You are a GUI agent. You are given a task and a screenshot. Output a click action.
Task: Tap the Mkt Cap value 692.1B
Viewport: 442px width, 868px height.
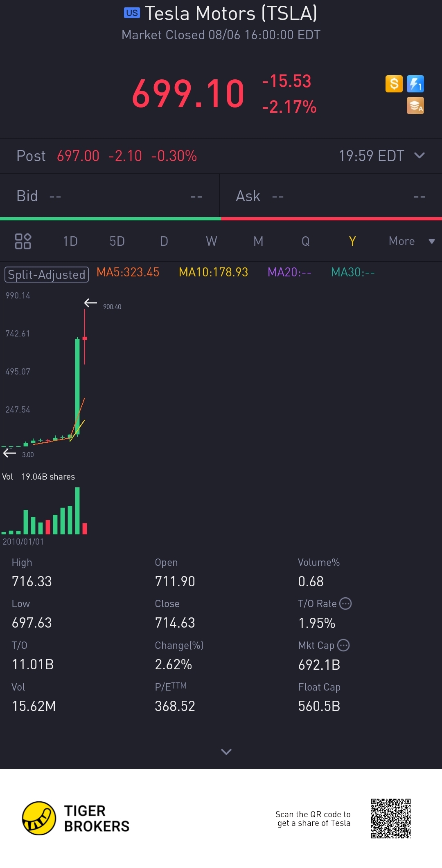[x=319, y=665]
